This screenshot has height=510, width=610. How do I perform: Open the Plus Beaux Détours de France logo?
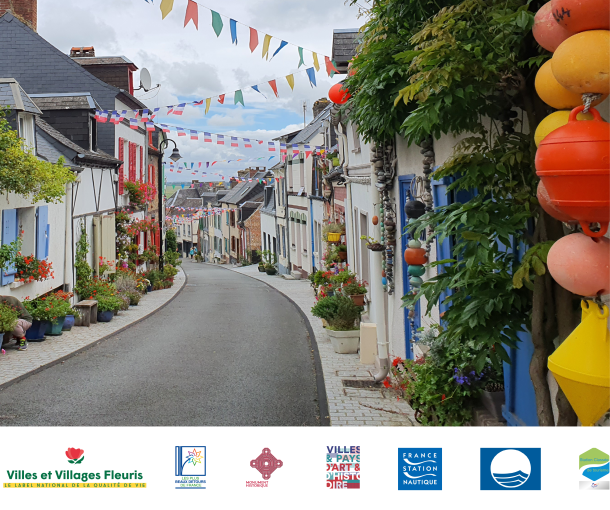190,467
